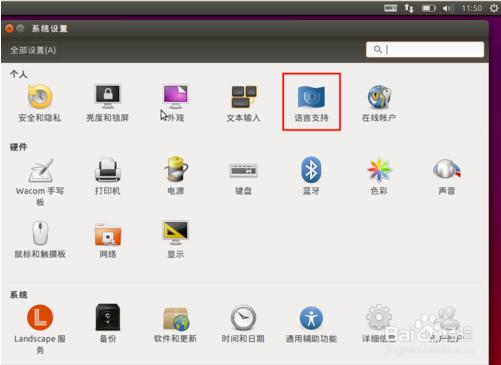
Task: Open Text Entry (文本输入) settings
Action: [x=243, y=103]
